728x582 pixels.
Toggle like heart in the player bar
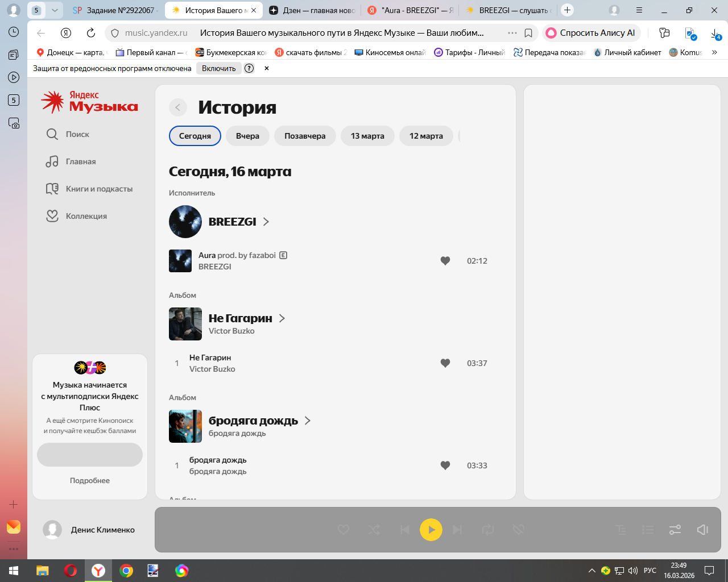pyautogui.click(x=344, y=530)
